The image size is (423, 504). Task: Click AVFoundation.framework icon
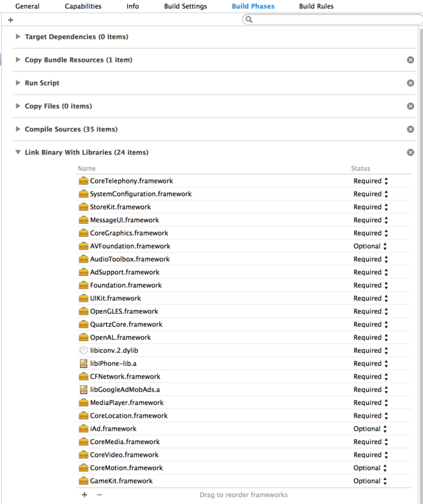83,246
